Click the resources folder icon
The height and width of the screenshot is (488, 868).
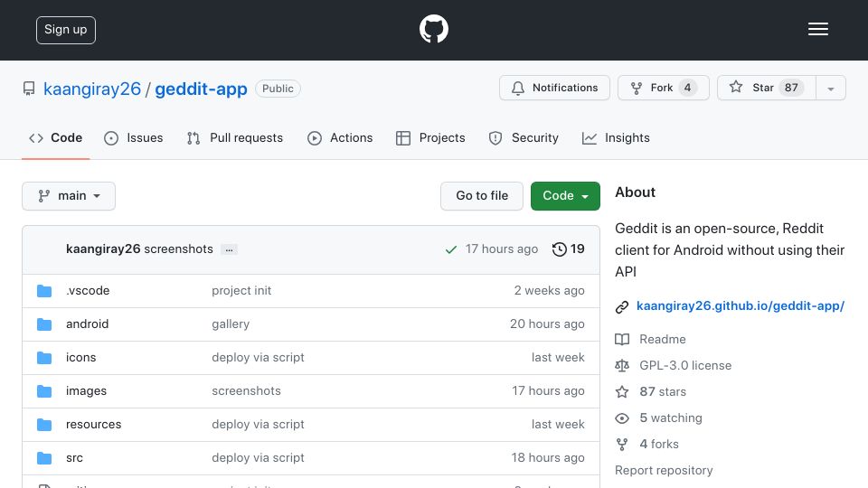44,425
